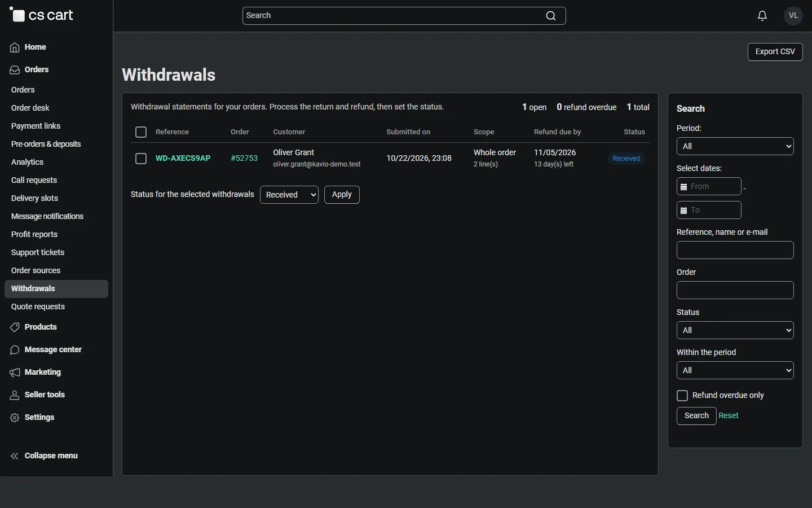Viewport: 812px width, 508px height.
Task: Click the search magnifier icon
Action: [x=551, y=16]
